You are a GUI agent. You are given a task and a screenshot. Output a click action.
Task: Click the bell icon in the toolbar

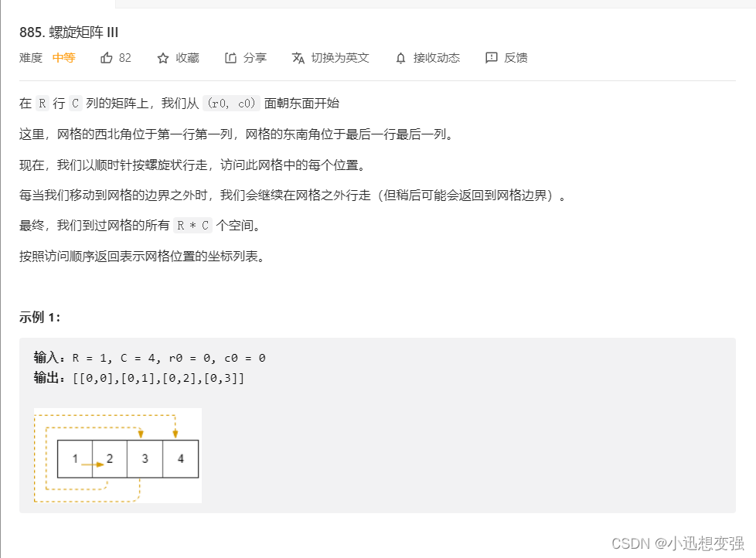click(400, 57)
